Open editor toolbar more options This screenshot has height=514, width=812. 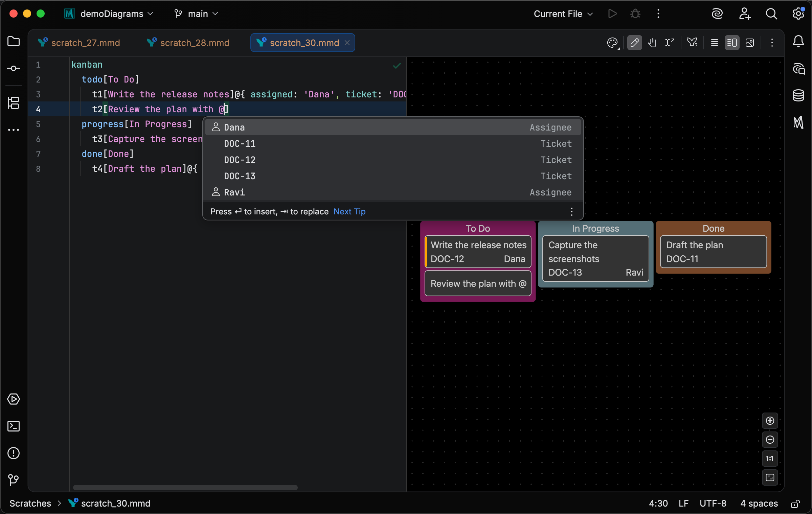coord(772,43)
